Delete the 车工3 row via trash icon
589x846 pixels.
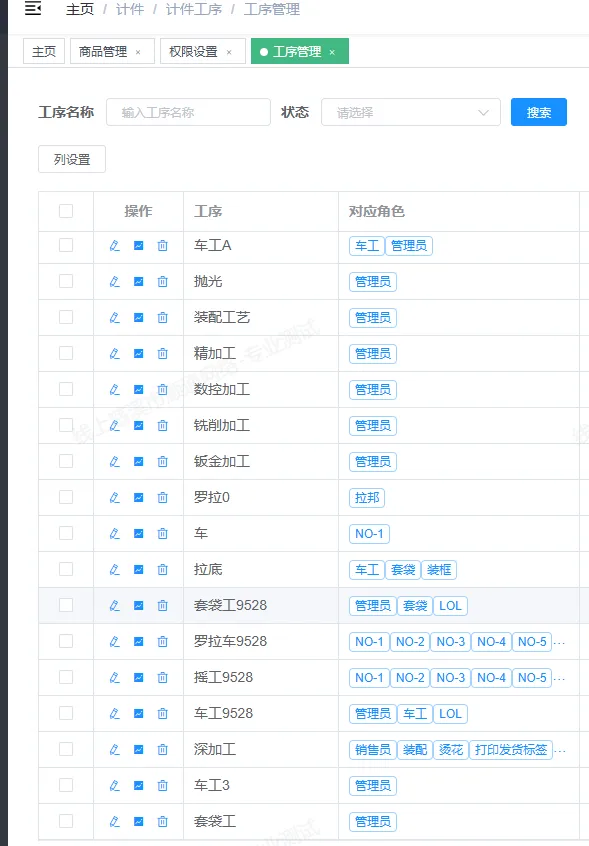pyautogui.click(x=162, y=786)
